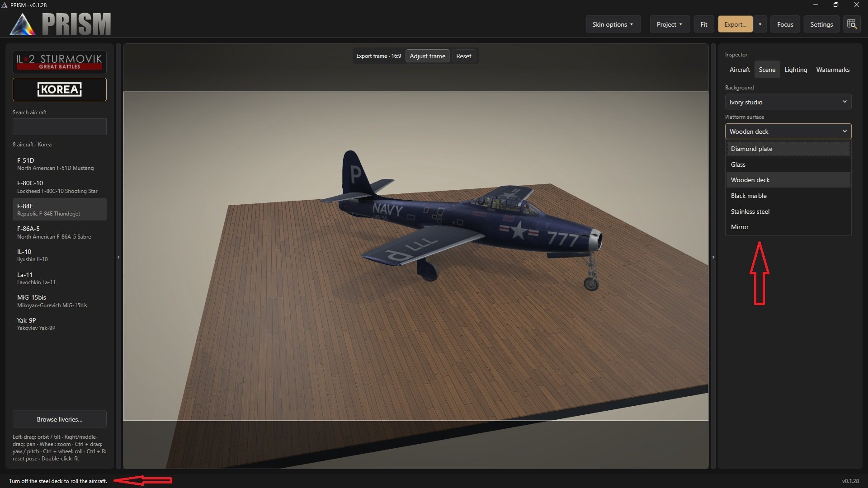Image resolution: width=868 pixels, height=488 pixels.
Task: Select Yak-9P aircraft
Action: (60, 324)
